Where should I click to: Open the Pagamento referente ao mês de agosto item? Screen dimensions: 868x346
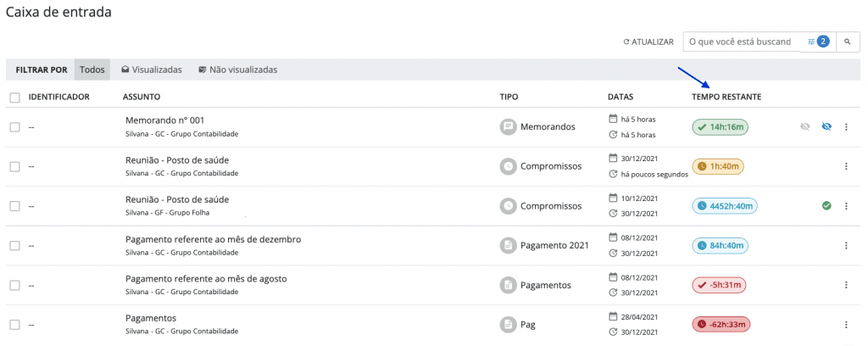coord(206,278)
